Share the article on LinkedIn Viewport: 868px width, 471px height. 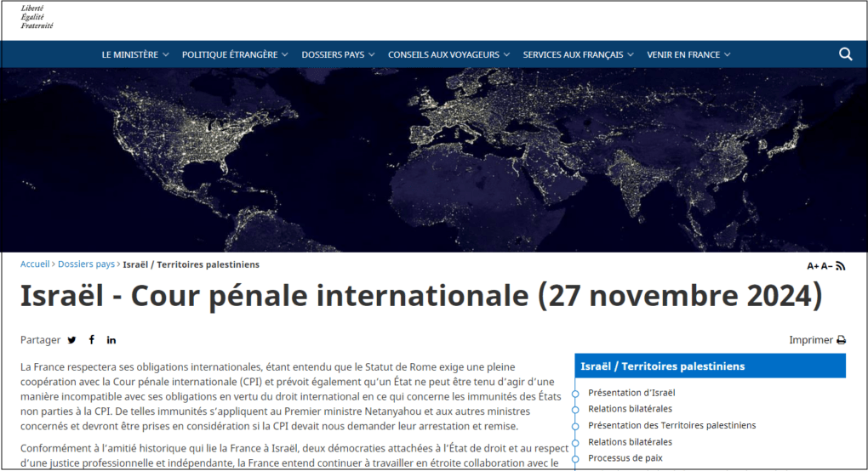click(x=111, y=340)
